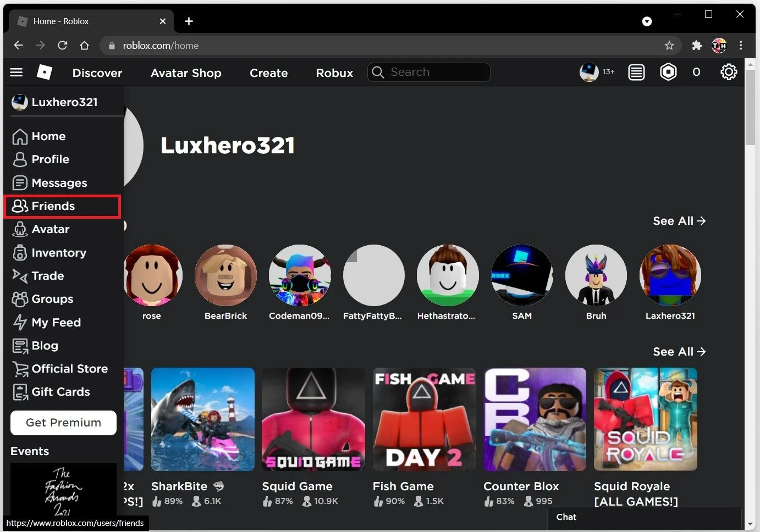Screen dimensions: 760x532
Task: Click the browser forward arrow
Action: 40,45
